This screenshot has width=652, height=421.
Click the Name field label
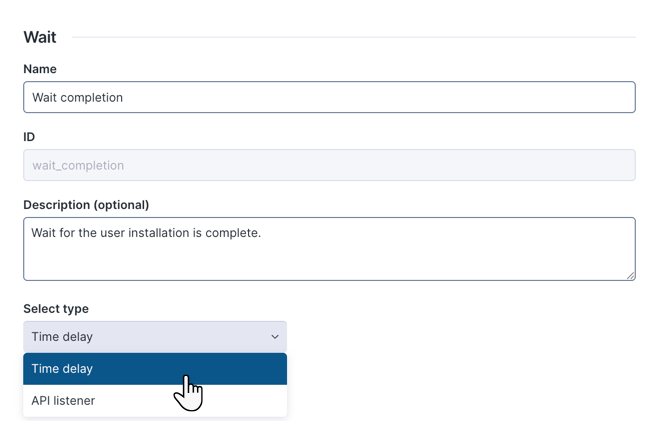click(x=40, y=69)
